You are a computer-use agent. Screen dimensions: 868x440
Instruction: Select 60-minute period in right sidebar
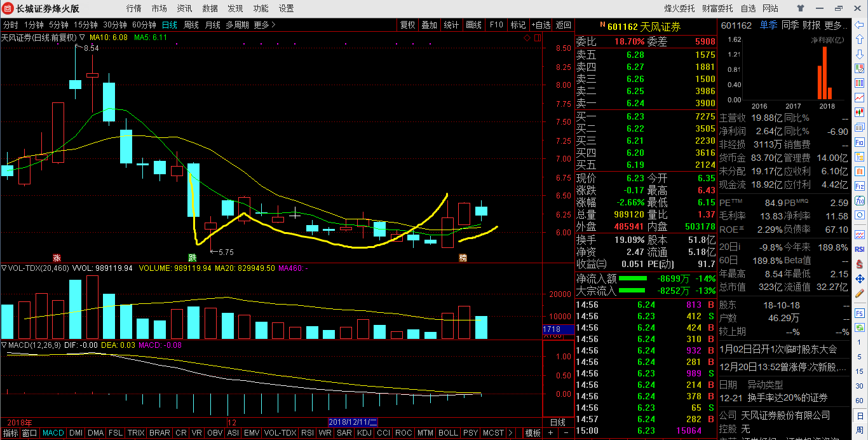pyautogui.click(x=860, y=401)
